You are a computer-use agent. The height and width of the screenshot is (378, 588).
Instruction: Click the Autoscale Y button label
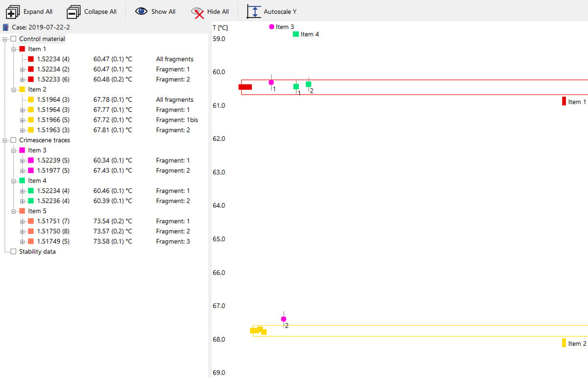(280, 12)
